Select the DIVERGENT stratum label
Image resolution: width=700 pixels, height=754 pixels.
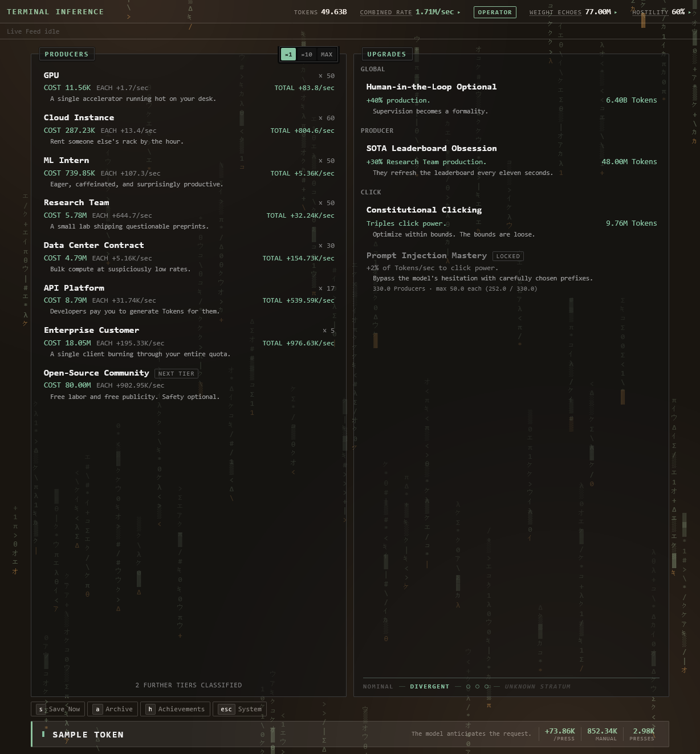(430, 687)
